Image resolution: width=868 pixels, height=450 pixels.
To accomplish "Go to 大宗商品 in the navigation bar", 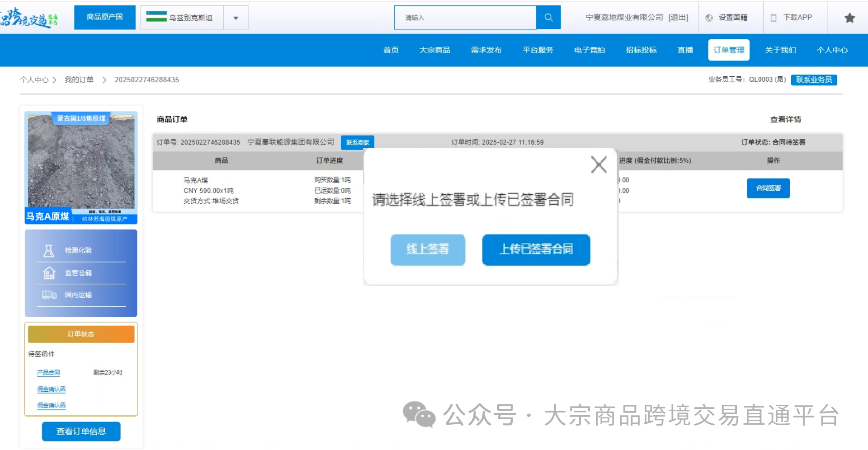I will tap(434, 50).
